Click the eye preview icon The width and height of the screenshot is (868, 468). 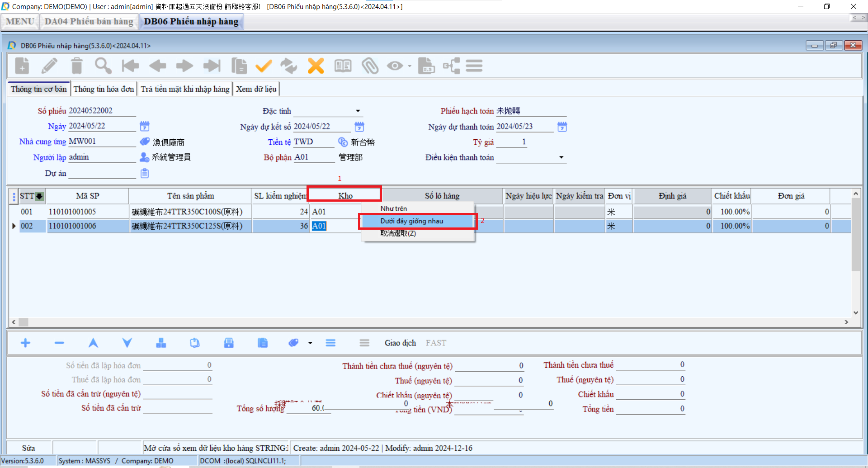(395, 66)
